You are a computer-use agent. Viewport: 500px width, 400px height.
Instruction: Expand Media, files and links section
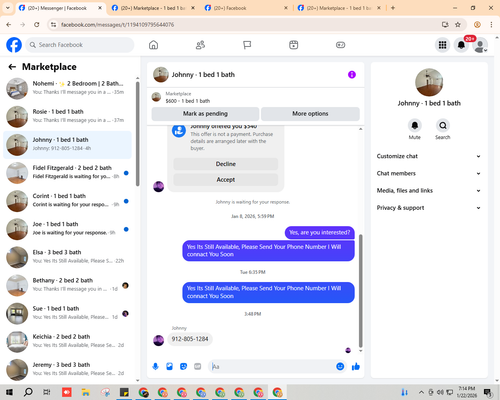[x=429, y=191]
